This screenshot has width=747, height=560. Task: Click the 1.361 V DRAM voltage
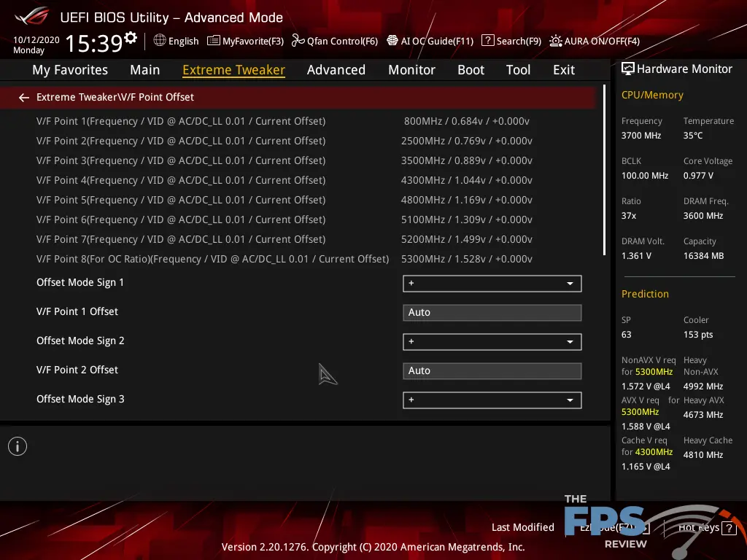[636, 256]
